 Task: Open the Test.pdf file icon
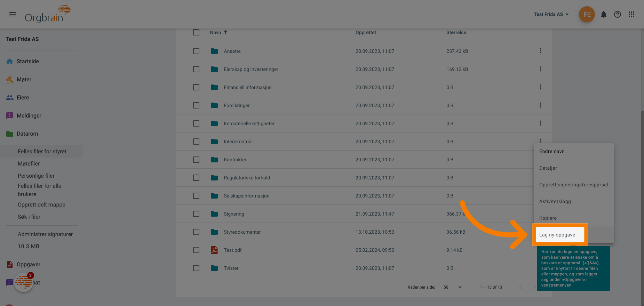point(214,250)
